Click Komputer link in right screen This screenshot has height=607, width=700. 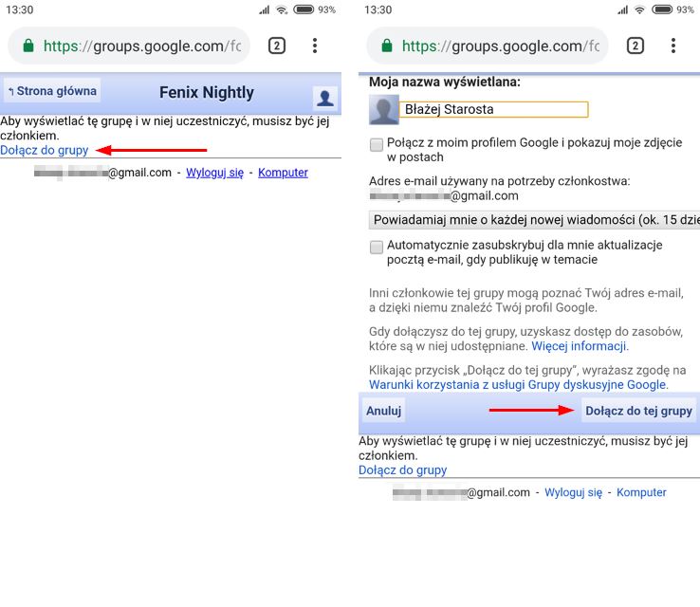tap(641, 492)
